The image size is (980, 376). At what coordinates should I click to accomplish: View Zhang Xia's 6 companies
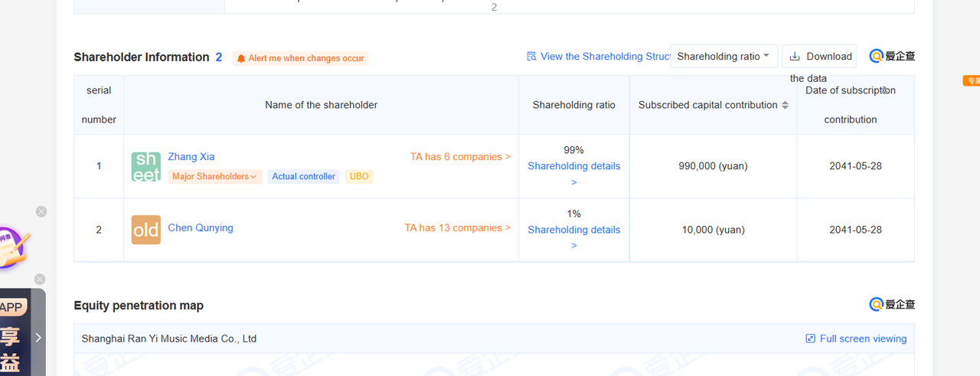(460, 156)
